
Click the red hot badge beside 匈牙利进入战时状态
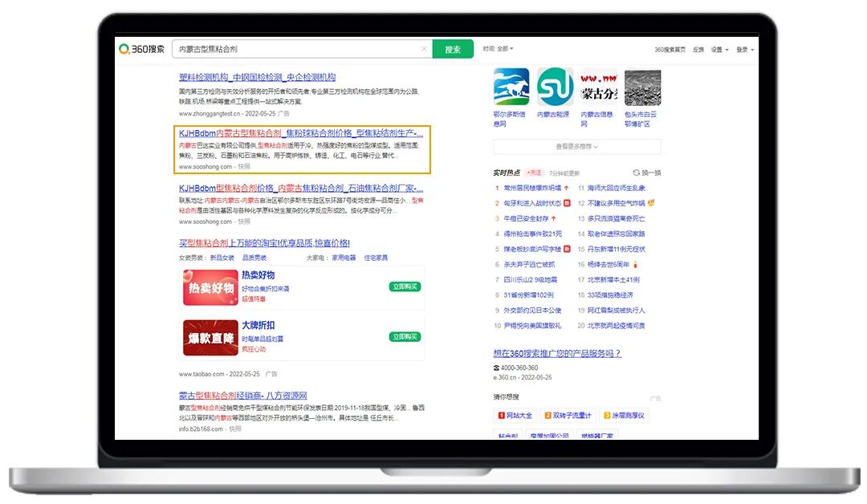567,203
